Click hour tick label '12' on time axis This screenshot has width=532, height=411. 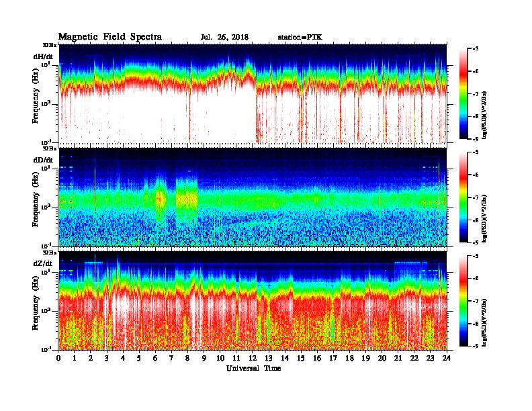pyautogui.click(x=253, y=358)
